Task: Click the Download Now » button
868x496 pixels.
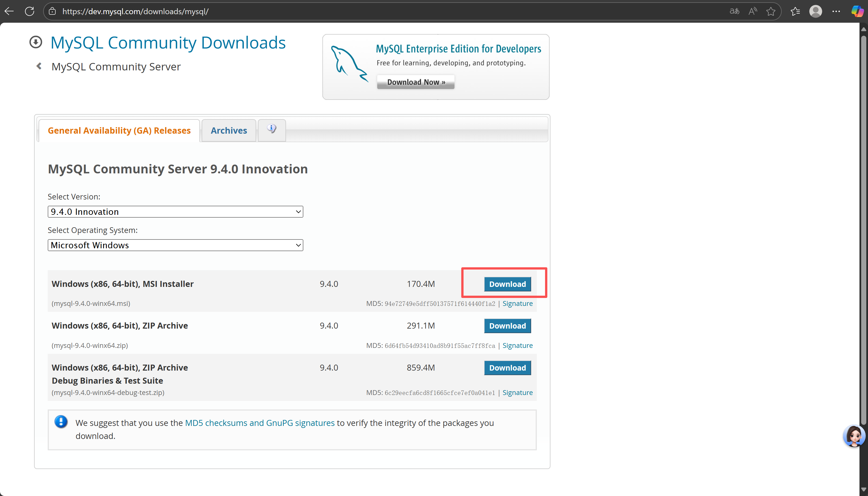Action: point(416,82)
